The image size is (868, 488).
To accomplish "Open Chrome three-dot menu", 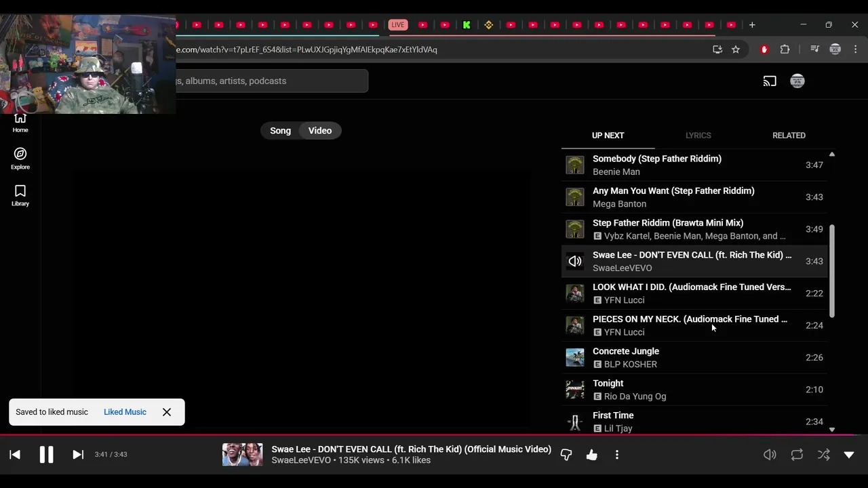I will click(856, 49).
